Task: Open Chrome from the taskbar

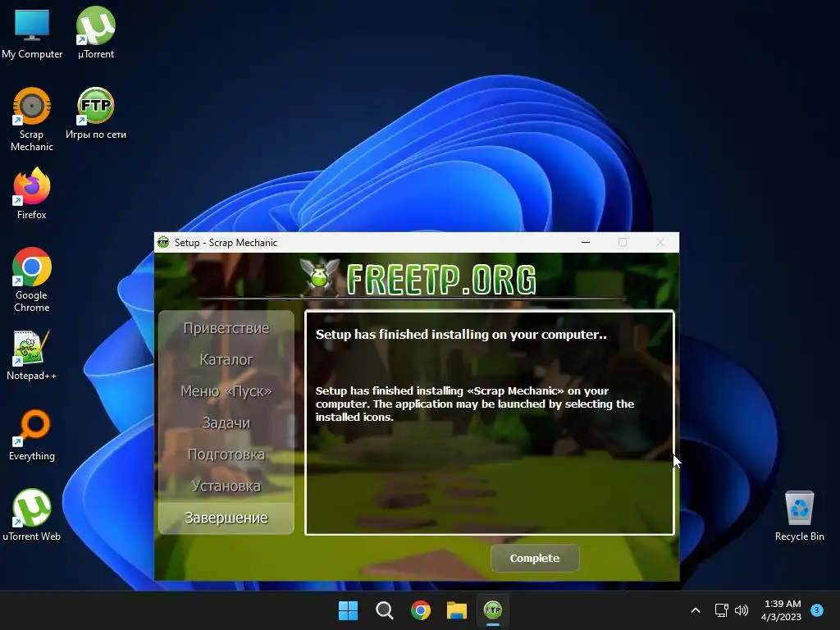Action: click(x=421, y=610)
